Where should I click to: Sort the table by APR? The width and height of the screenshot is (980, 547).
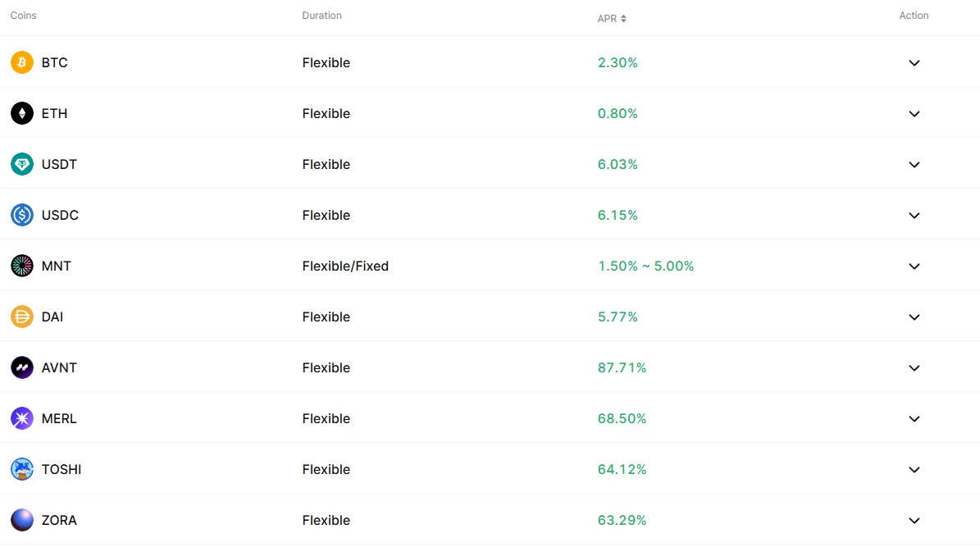click(612, 19)
